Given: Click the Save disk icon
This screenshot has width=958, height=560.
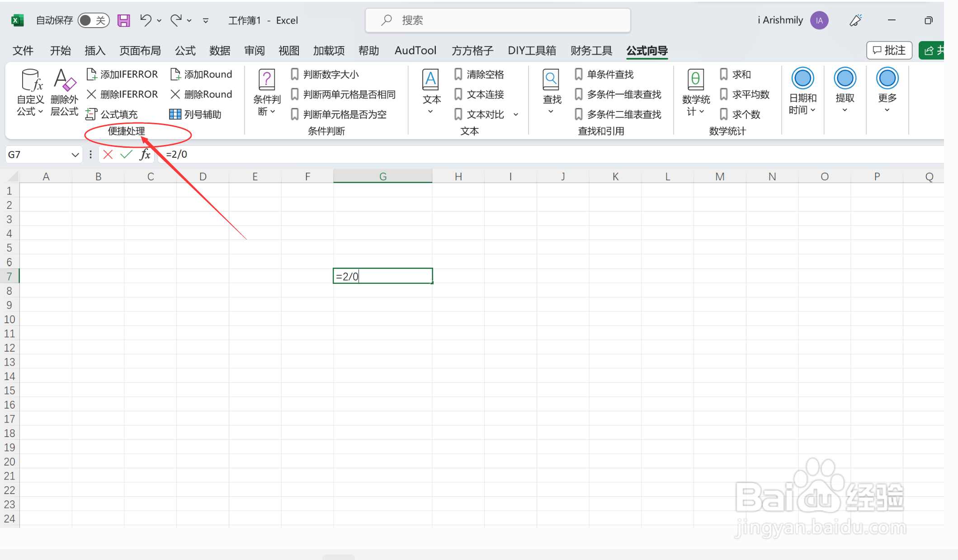Looking at the screenshot, I should (123, 20).
